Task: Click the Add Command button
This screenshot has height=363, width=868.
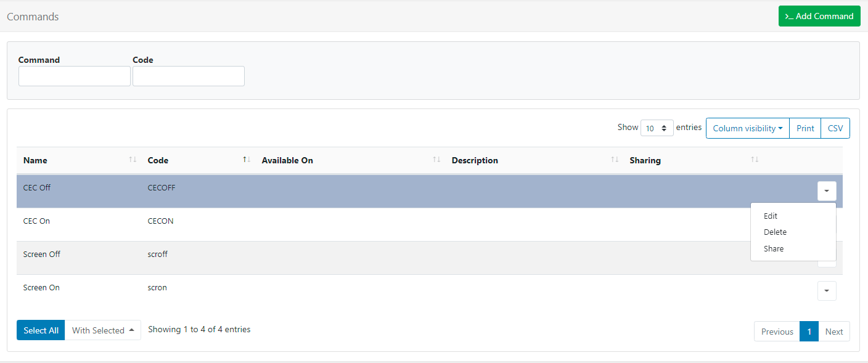Action: [819, 17]
